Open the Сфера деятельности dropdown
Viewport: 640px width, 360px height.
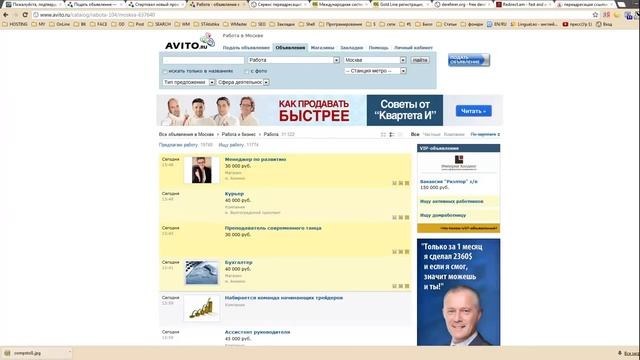(x=243, y=82)
